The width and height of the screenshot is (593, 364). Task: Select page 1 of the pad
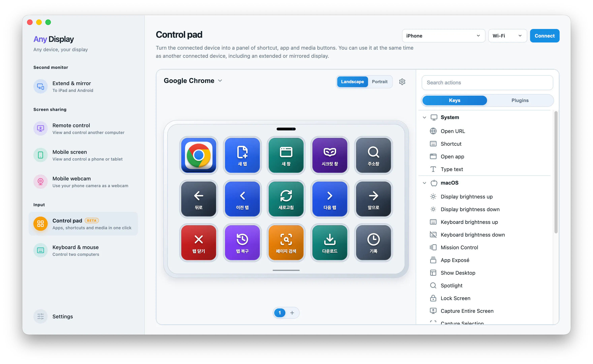(280, 312)
